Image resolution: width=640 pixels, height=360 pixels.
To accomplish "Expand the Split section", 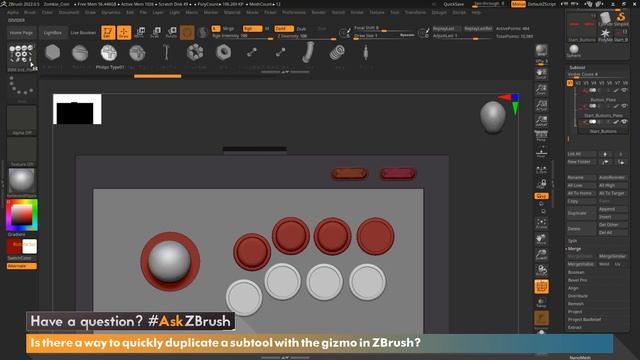I will 573,241.
